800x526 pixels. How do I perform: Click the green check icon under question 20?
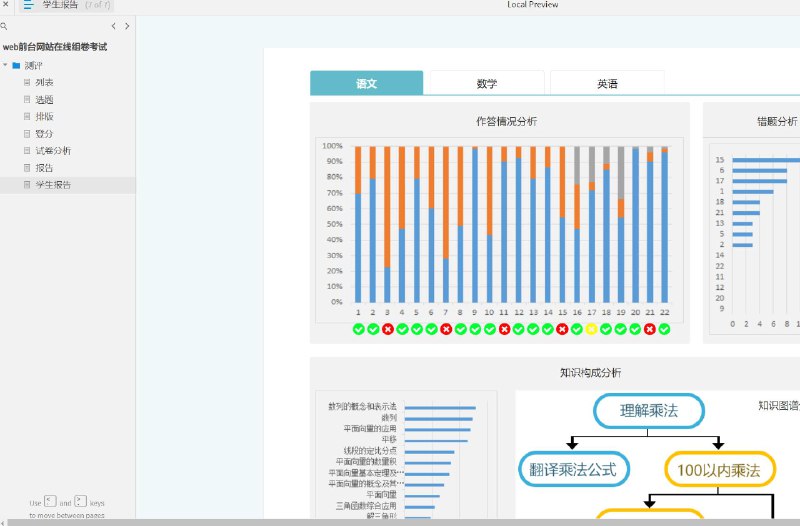pos(635,330)
